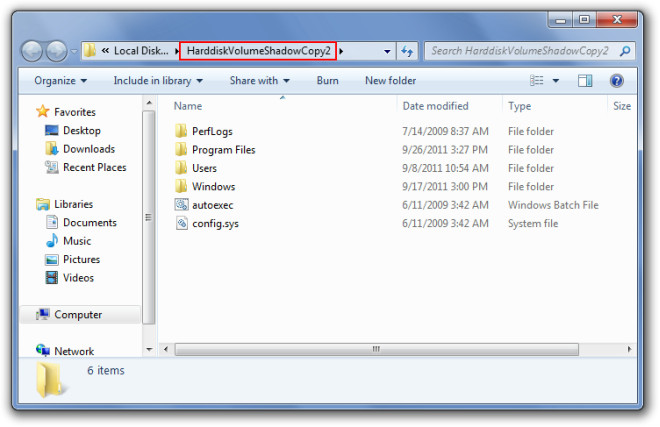Screen dimensions: 660x427
Task: Click the Back navigation arrow button
Action: (32, 51)
